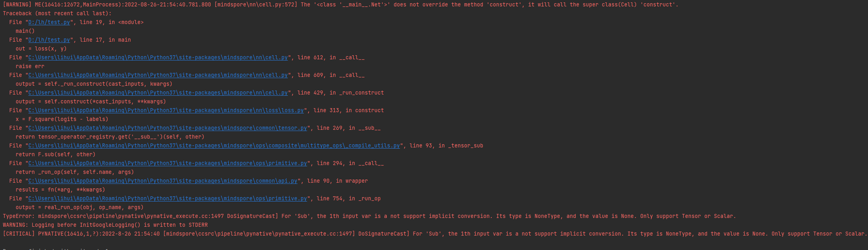This screenshot has height=250, width=868.
Task: Click the 'x = F.square(logits - labels)' line
Action: [62, 119]
